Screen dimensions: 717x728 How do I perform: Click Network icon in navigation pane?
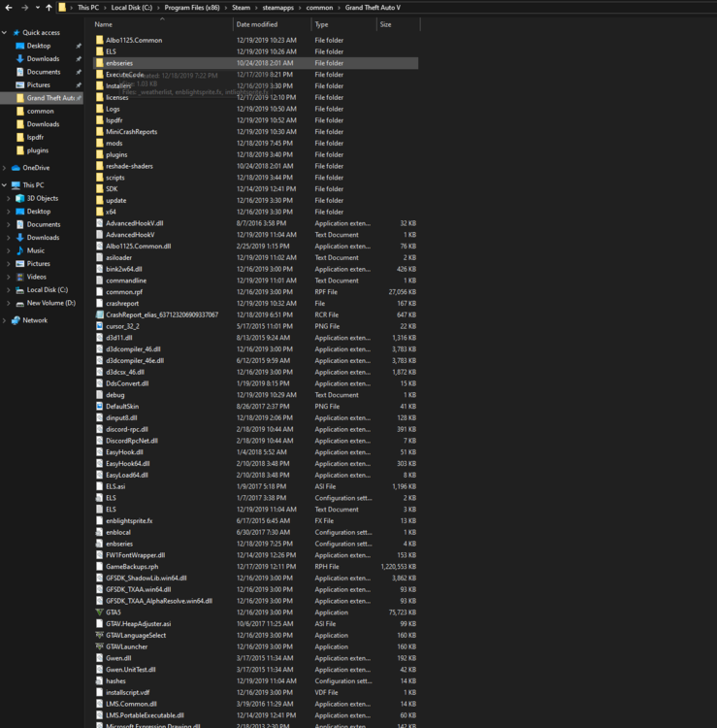point(16,320)
